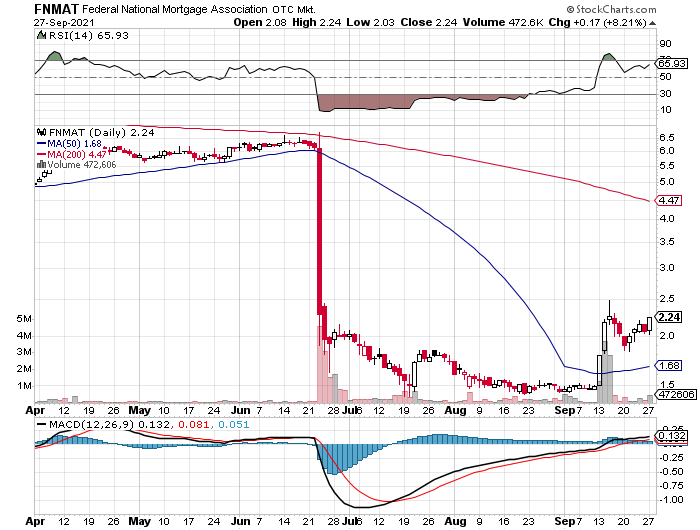Click the blue 1.68 moving average tag
Image resolution: width=700 pixels, height=530 pixels.
[669, 366]
